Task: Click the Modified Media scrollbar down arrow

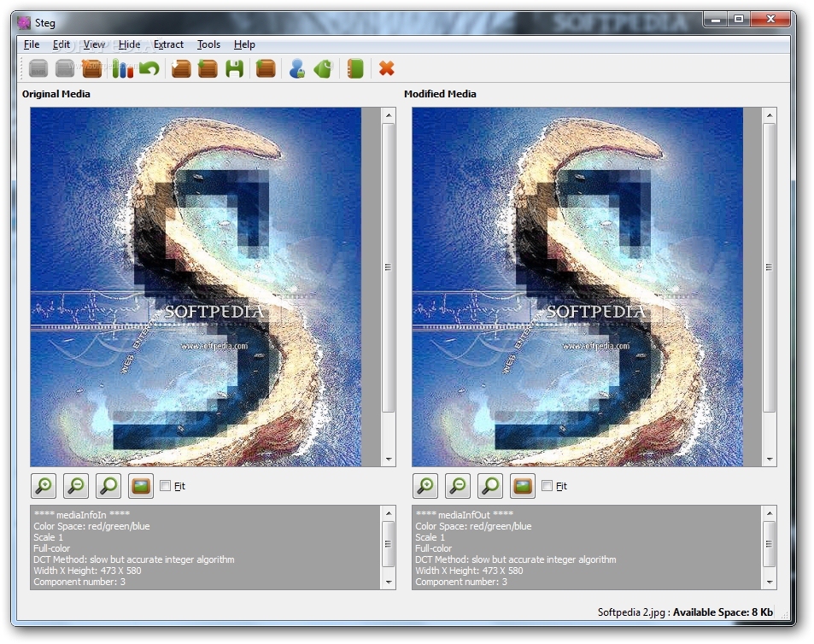Action: coord(770,460)
